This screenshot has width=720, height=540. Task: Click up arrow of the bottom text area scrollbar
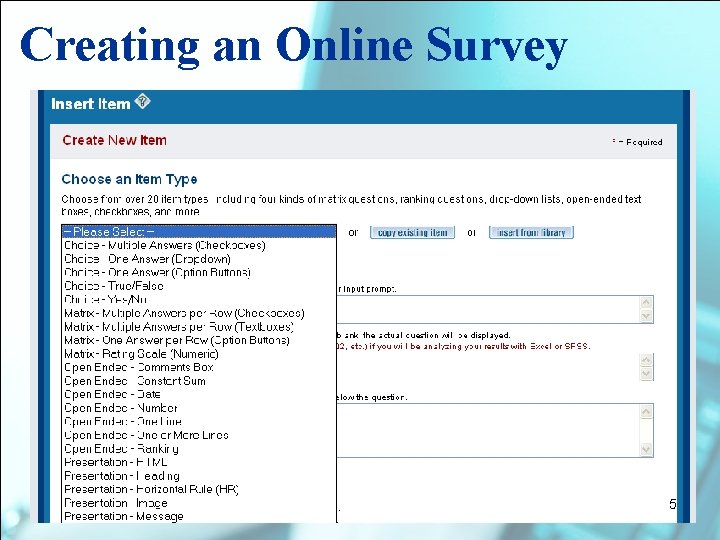click(x=646, y=411)
